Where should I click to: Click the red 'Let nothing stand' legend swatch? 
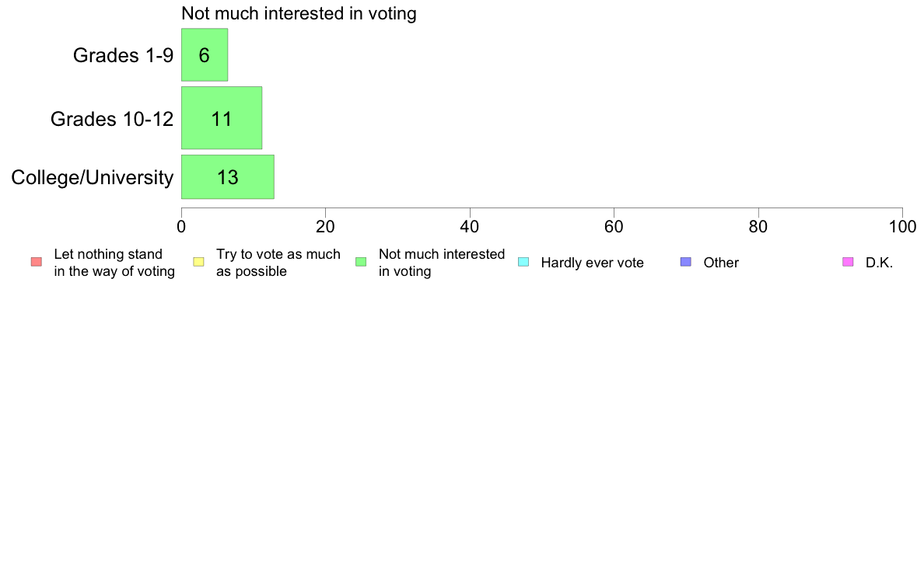coord(37,262)
